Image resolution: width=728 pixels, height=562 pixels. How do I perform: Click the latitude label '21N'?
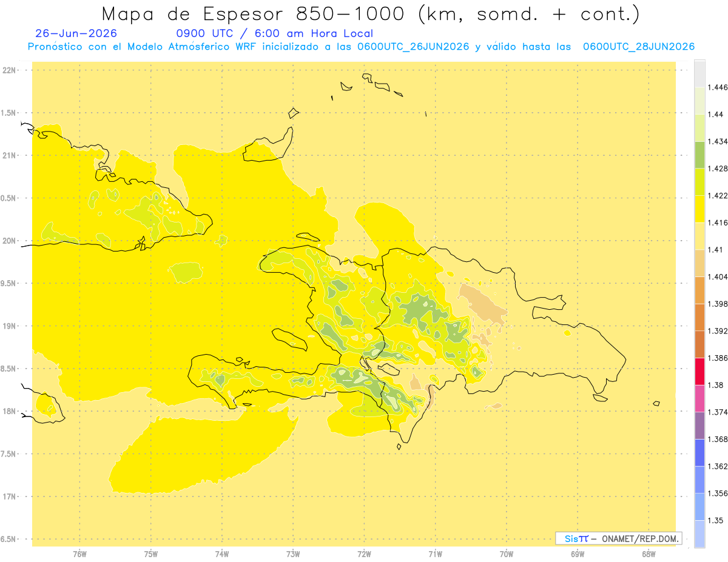[x=10, y=155]
